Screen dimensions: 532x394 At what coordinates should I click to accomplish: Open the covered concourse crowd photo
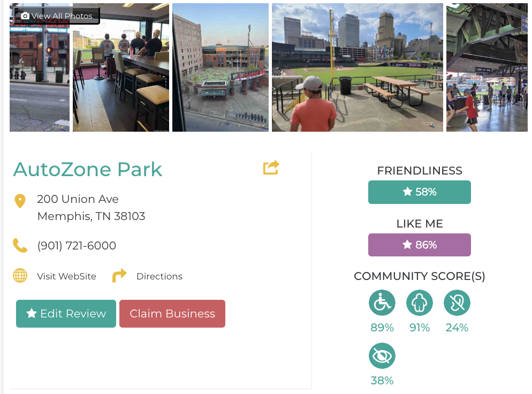pyautogui.click(x=487, y=67)
